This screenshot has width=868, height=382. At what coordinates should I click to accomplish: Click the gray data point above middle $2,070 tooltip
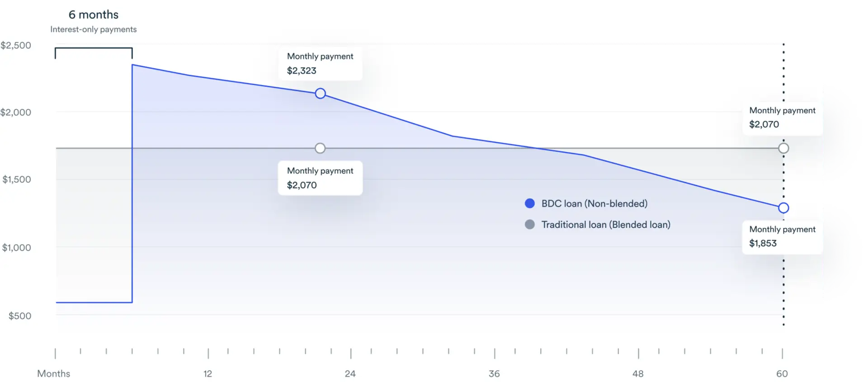click(320, 148)
